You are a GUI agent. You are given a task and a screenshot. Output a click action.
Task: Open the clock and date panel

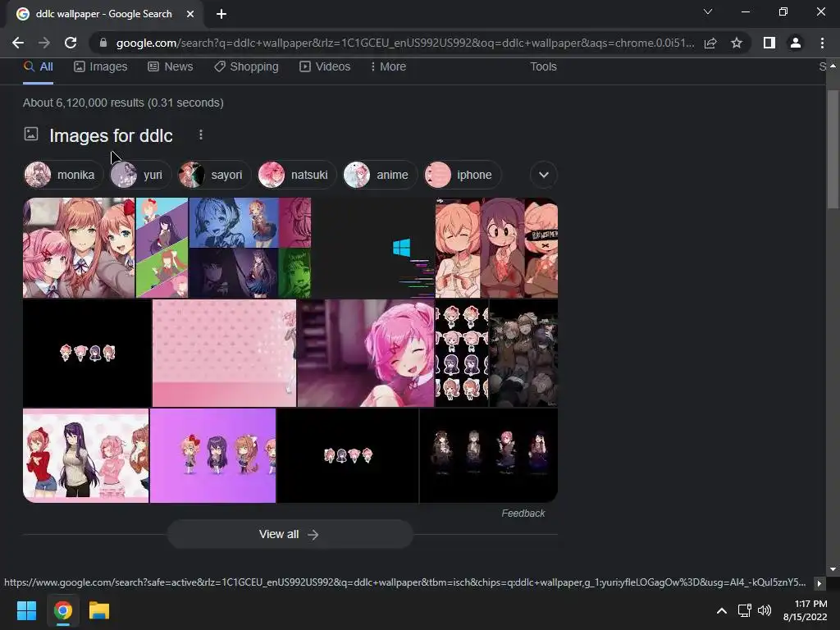click(x=806, y=610)
